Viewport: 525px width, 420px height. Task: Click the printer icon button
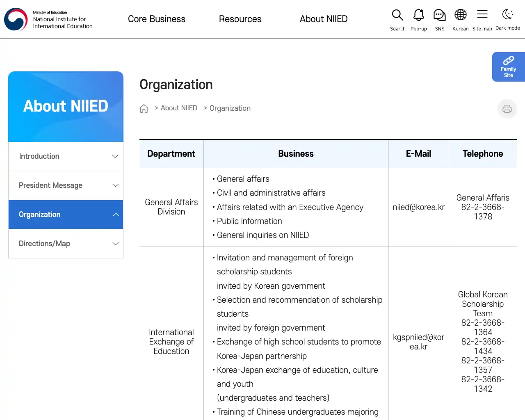507,109
